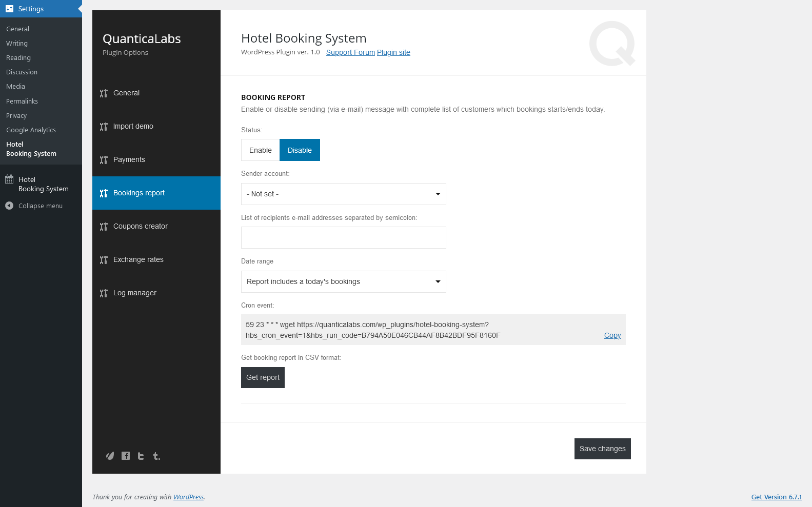Screen dimensions: 812x507
Task: Open the Tumblr icon link
Action: tap(156, 456)
